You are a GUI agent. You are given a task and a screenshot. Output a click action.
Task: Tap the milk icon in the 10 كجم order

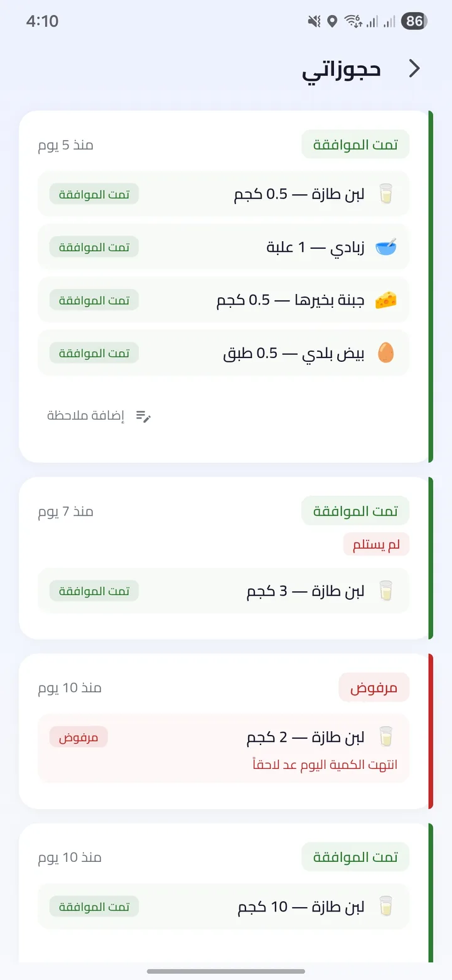386,906
